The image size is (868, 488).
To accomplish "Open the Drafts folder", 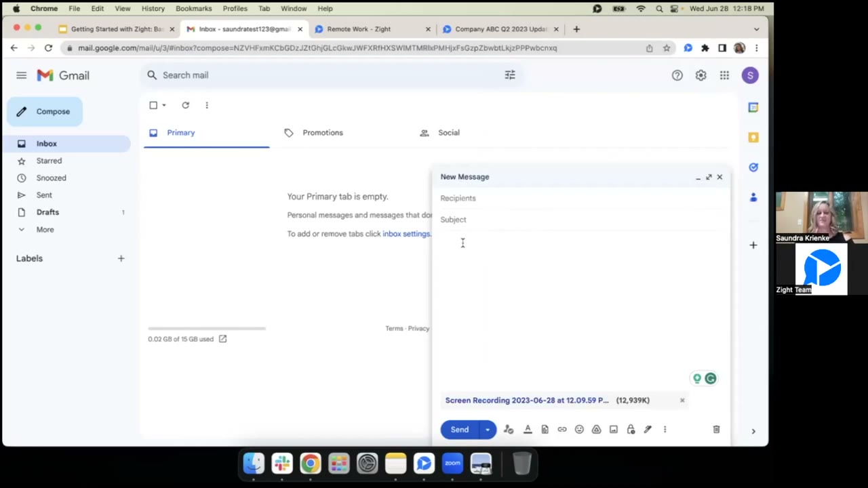I will point(66,212).
